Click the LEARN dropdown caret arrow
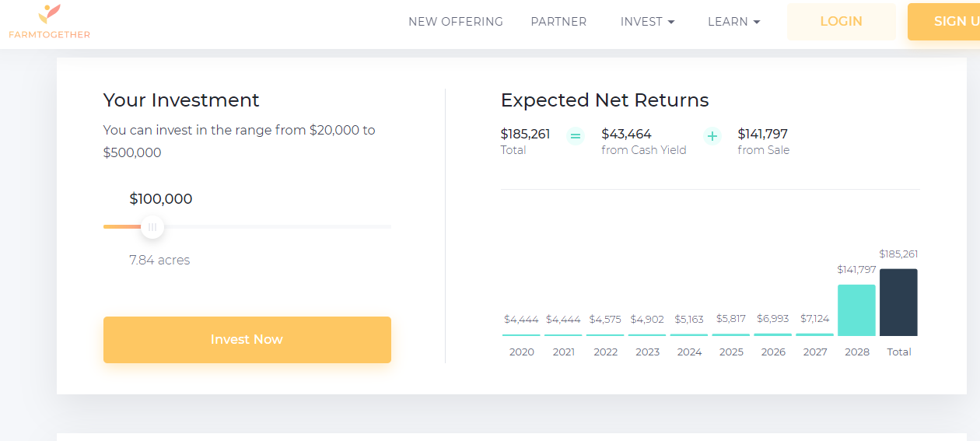The width and height of the screenshot is (980, 441). [x=757, y=22]
